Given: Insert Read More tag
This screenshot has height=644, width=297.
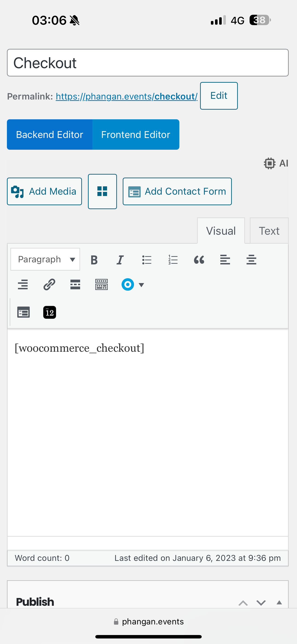Looking at the screenshot, I should [75, 284].
